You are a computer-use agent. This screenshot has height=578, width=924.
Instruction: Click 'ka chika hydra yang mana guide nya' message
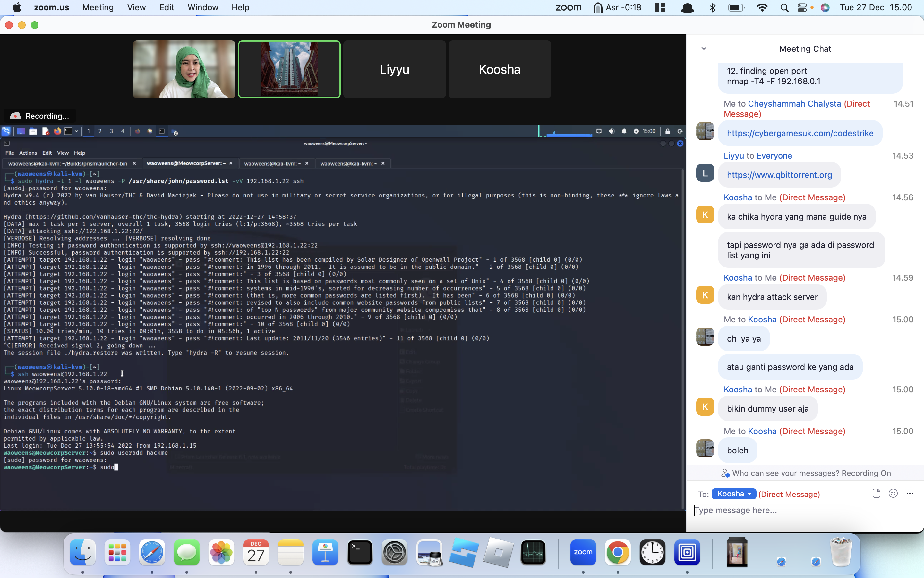click(797, 217)
